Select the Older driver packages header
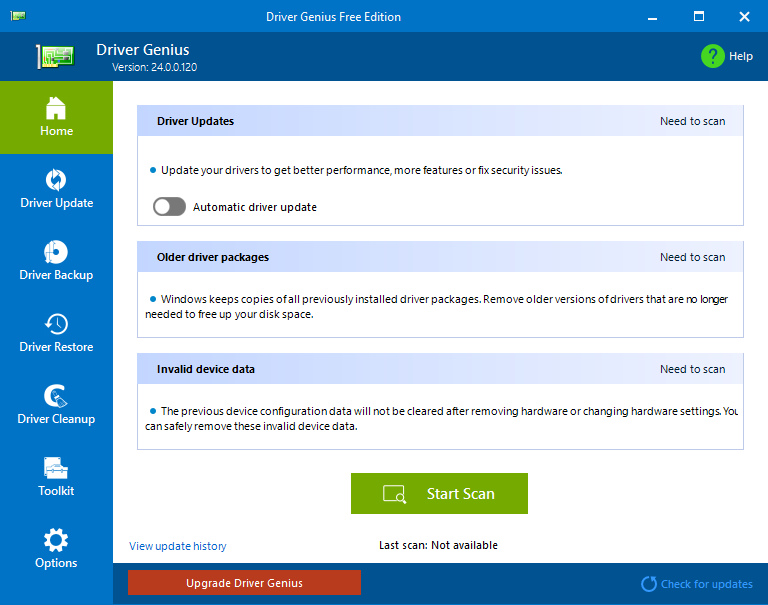Viewport: 768px width, 605px height. (213, 257)
